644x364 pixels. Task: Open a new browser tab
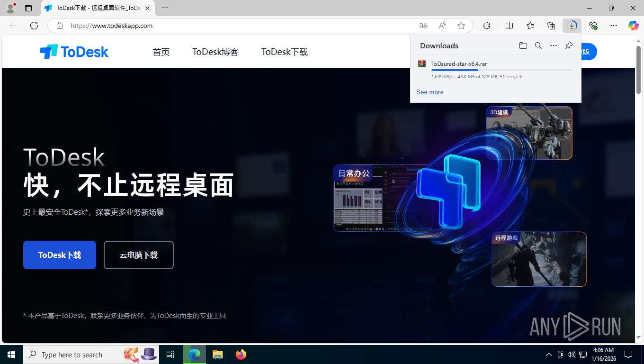pos(165,8)
